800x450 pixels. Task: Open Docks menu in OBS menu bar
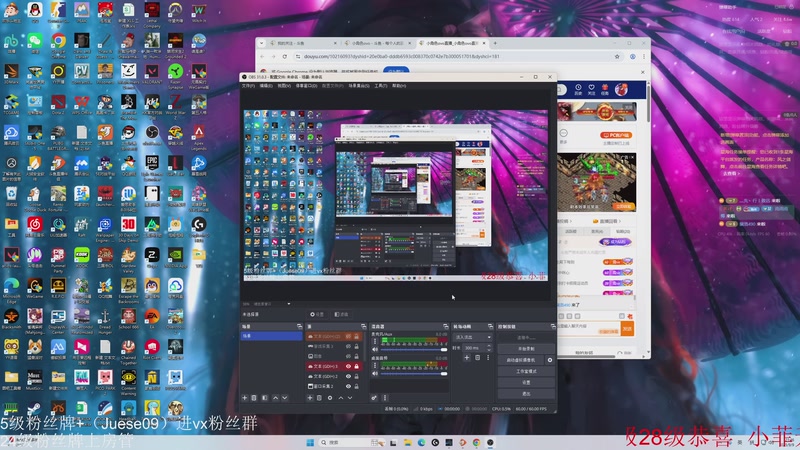(x=306, y=86)
